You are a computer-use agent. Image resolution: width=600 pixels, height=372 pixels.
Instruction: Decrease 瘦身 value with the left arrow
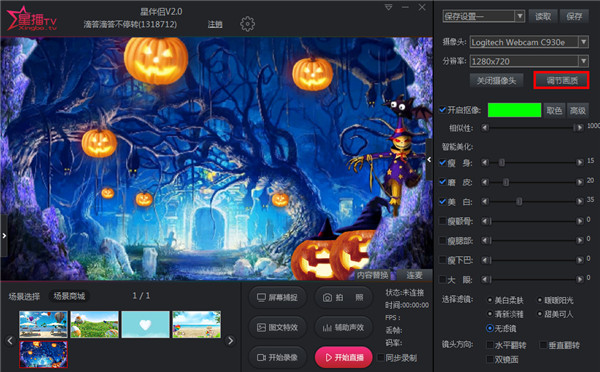(x=485, y=163)
